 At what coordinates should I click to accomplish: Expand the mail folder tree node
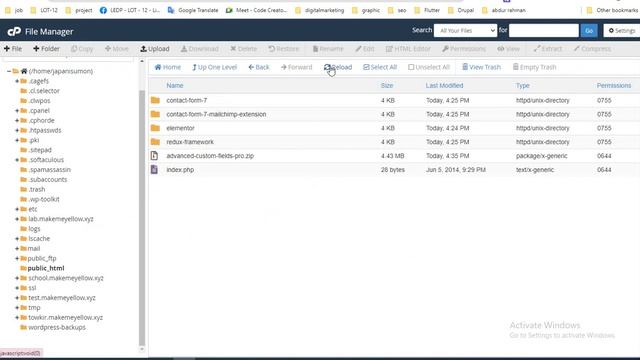(x=17, y=248)
